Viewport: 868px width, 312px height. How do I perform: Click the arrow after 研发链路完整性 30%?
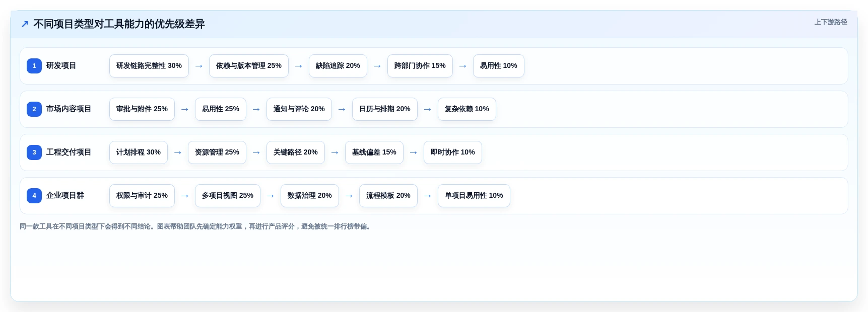[x=199, y=66]
